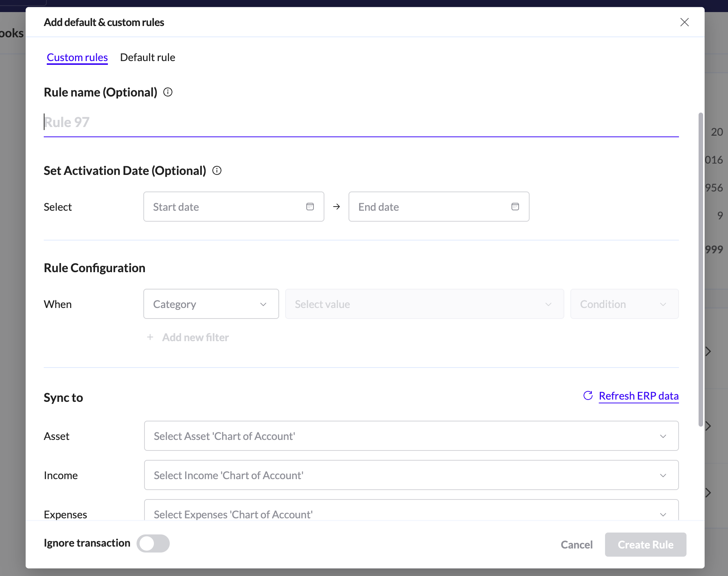Open the Condition dropdown

point(624,304)
